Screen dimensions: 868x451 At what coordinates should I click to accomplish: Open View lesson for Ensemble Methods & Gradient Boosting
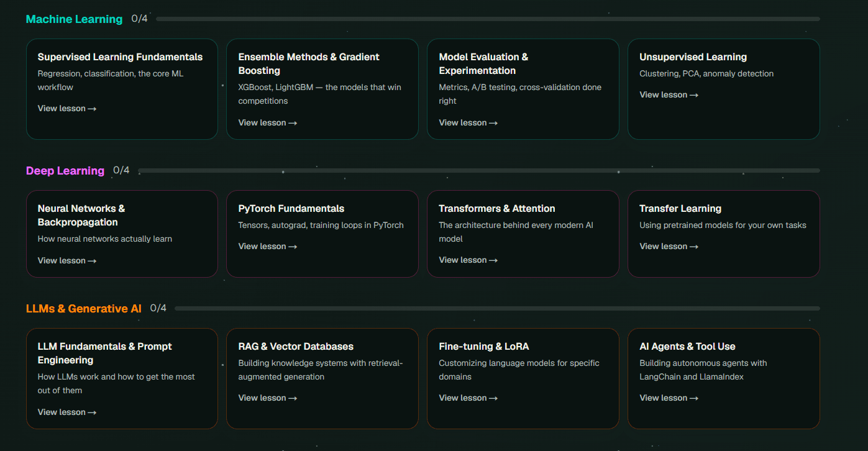click(x=268, y=123)
